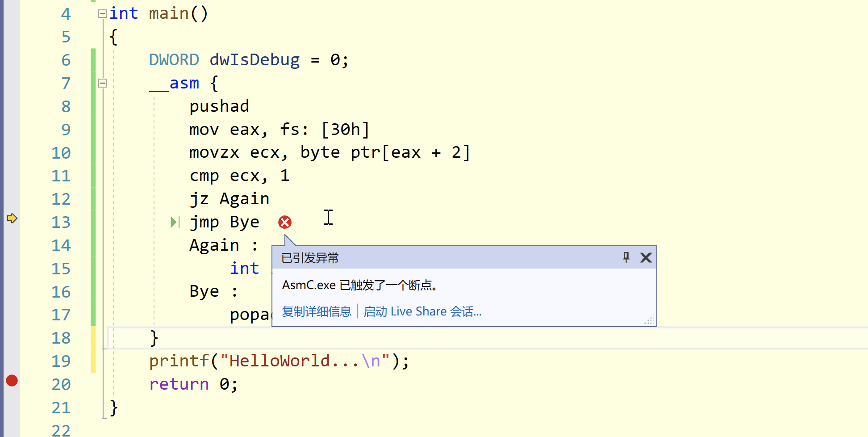
Task: Click the 'cmp ecx, 1' instruction
Action: (239, 176)
